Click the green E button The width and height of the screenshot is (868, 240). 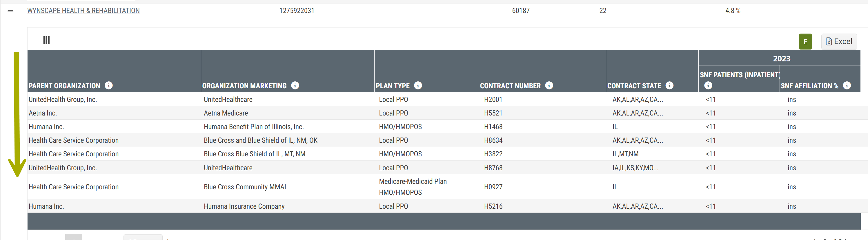[x=805, y=42]
